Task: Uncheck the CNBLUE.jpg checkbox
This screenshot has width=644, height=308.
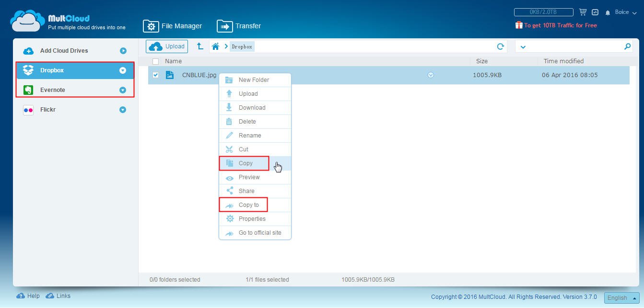Action: (155, 75)
